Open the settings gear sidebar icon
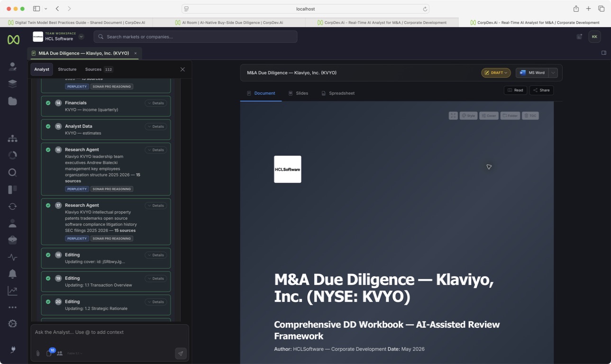This screenshot has height=364, width=611. pos(13,324)
